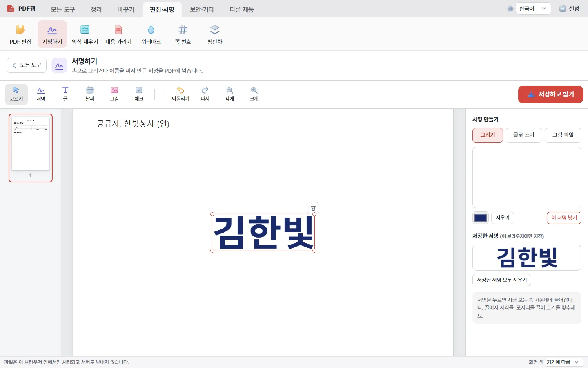Click 저장한 서명 모두 지우기
The image size is (588, 368).
(502, 280)
